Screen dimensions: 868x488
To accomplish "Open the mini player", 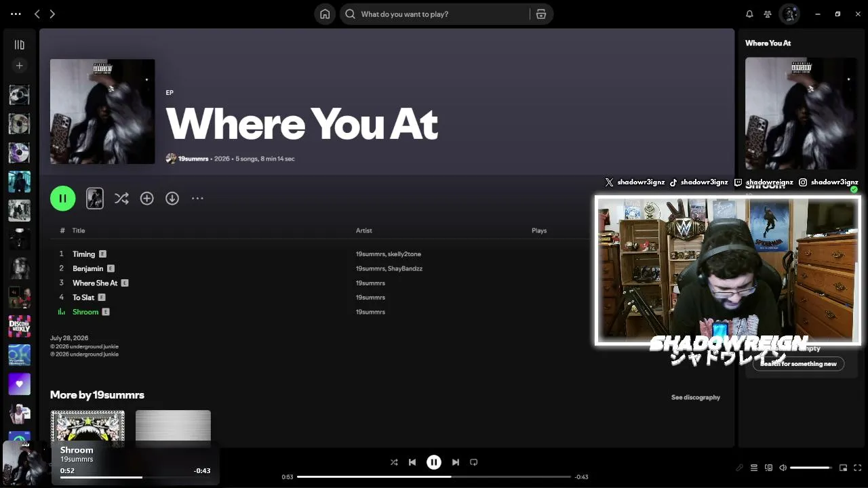I will [843, 468].
